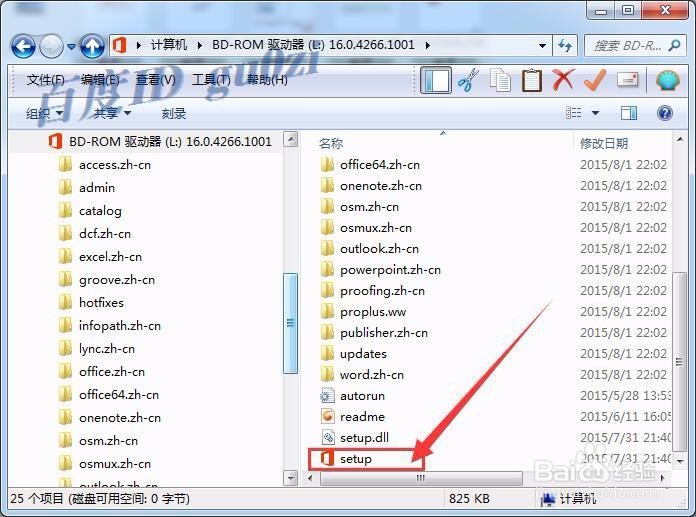696x517 pixels.
Task: Expand address bar history dropdown
Action: (x=542, y=46)
